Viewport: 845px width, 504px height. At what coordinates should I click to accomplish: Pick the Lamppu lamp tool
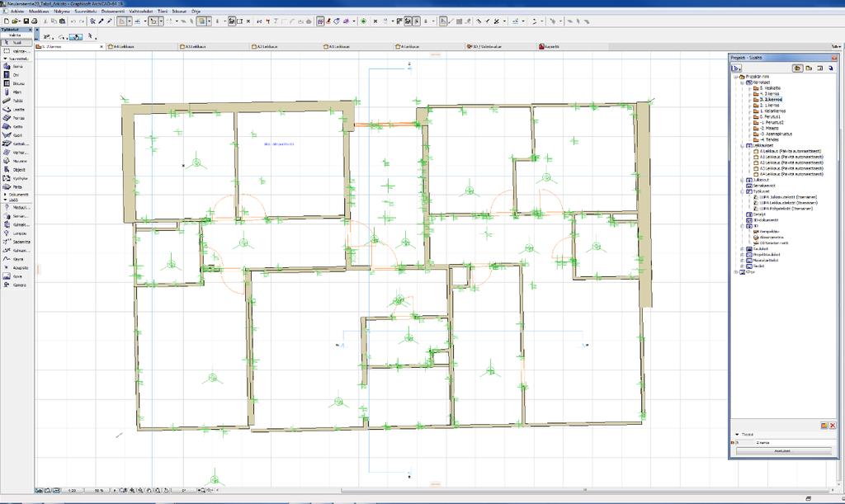(17, 233)
